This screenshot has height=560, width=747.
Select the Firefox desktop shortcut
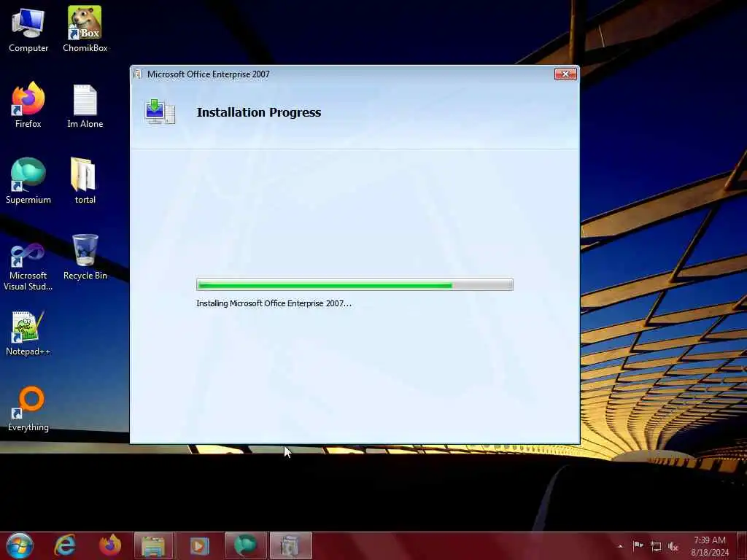pos(28,105)
